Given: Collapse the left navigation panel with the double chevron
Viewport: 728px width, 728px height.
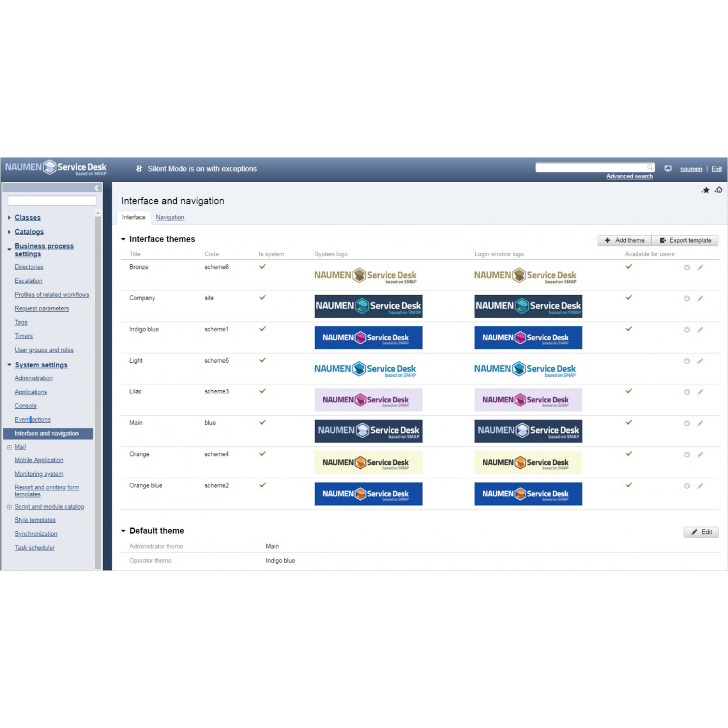Looking at the screenshot, I should click(x=96, y=188).
